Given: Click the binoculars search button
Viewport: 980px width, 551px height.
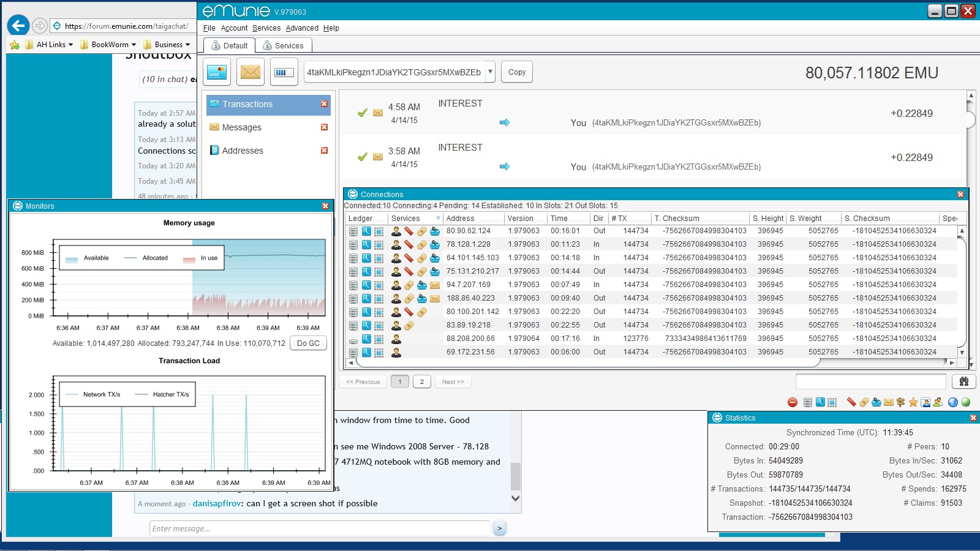Looking at the screenshot, I should pyautogui.click(x=963, y=381).
